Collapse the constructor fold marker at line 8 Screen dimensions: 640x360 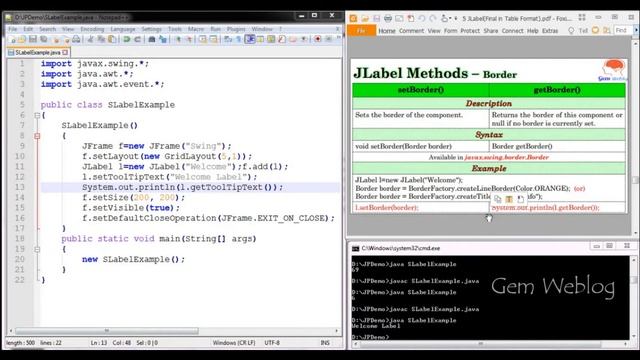[x=37, y=136]
